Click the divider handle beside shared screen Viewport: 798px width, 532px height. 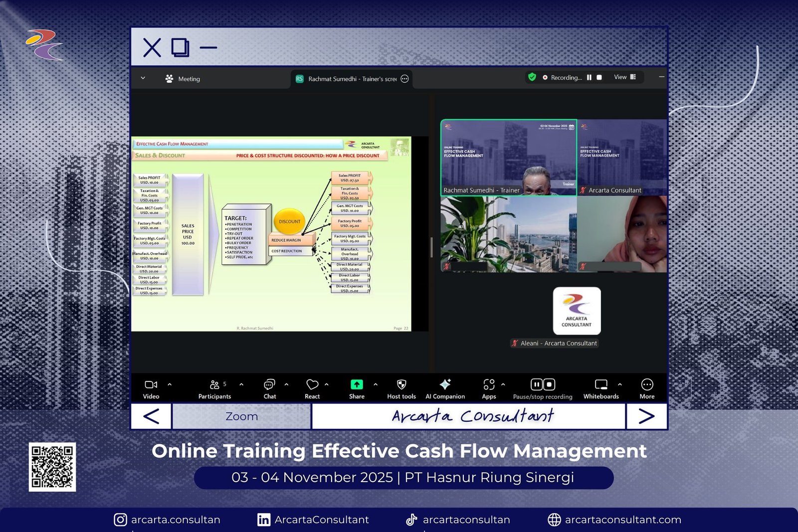(431, 247)
